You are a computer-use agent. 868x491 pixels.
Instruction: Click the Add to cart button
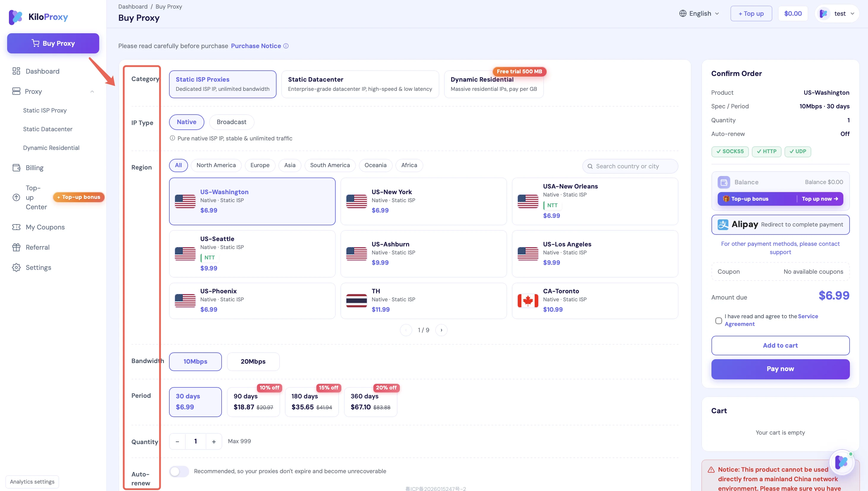click(x=780, y=345)
